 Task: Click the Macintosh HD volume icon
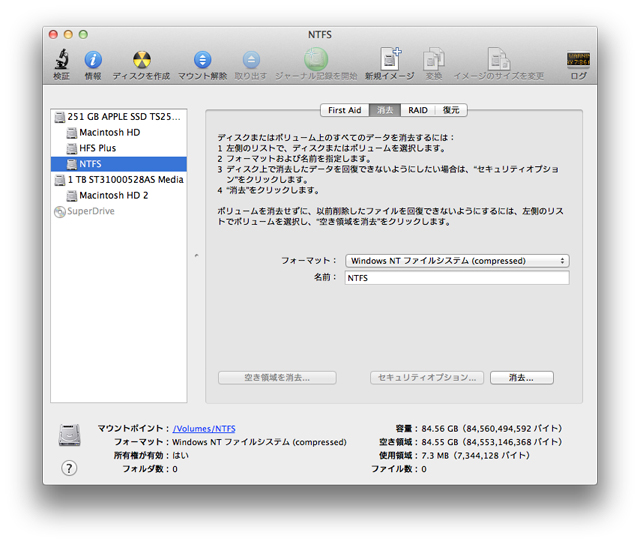pyautogui.click(x=72, y=133)
